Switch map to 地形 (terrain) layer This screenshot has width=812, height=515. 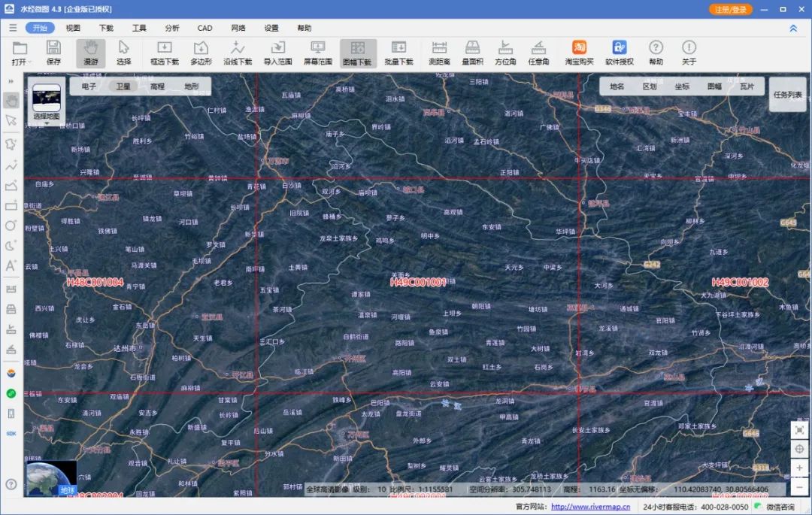[191, 86]
